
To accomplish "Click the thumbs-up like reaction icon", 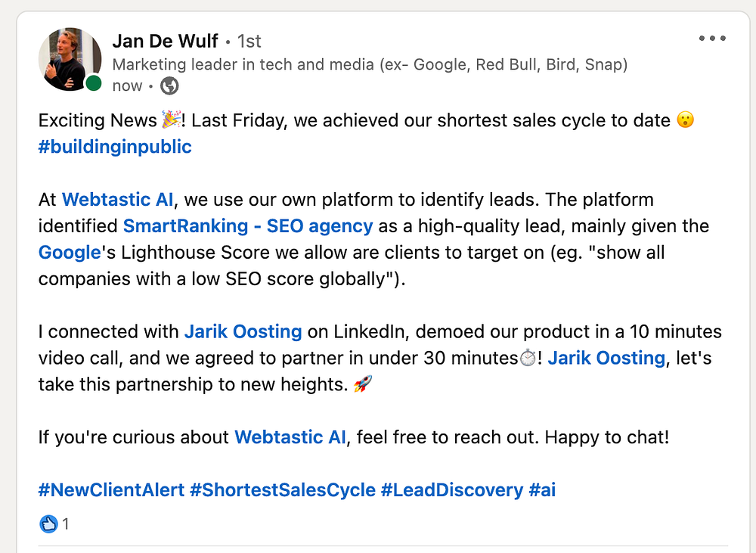I will (x=48, y=523).
